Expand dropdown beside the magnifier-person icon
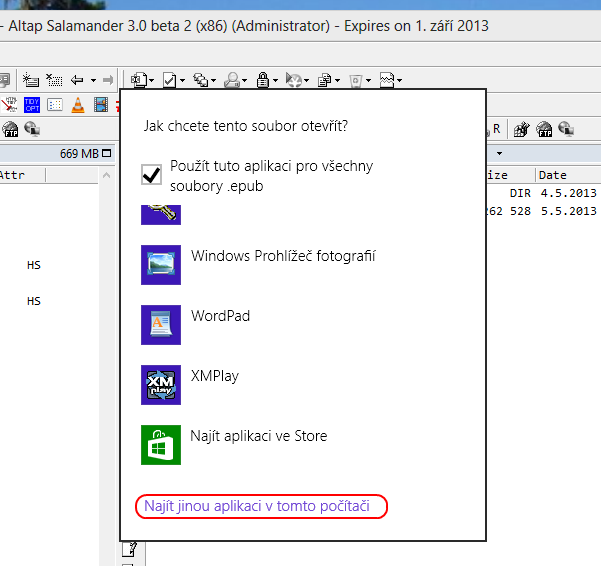 (245, 80)
